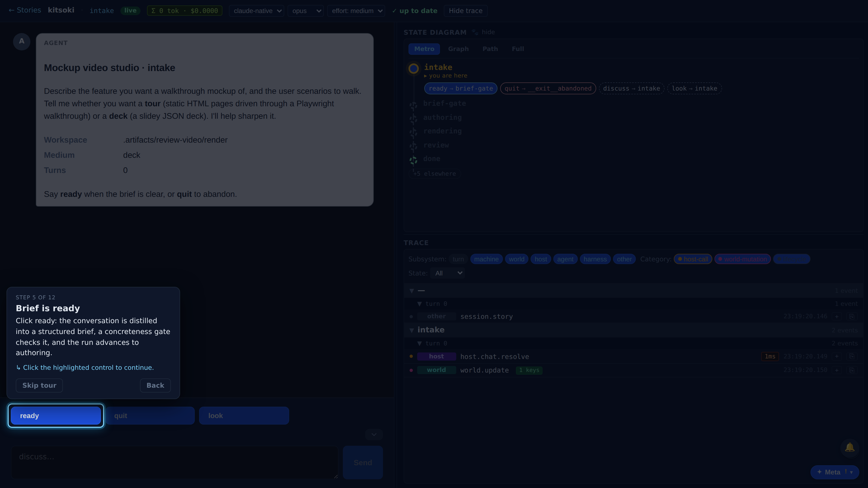Click the rendering station node icon
Screen dimensions: 868x488
pos(413,133)
